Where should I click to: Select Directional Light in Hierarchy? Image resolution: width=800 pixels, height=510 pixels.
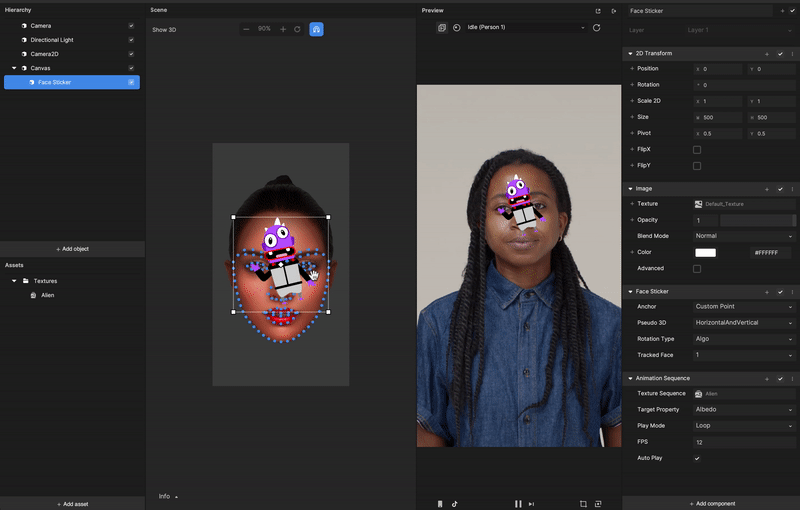coord(52,40)
